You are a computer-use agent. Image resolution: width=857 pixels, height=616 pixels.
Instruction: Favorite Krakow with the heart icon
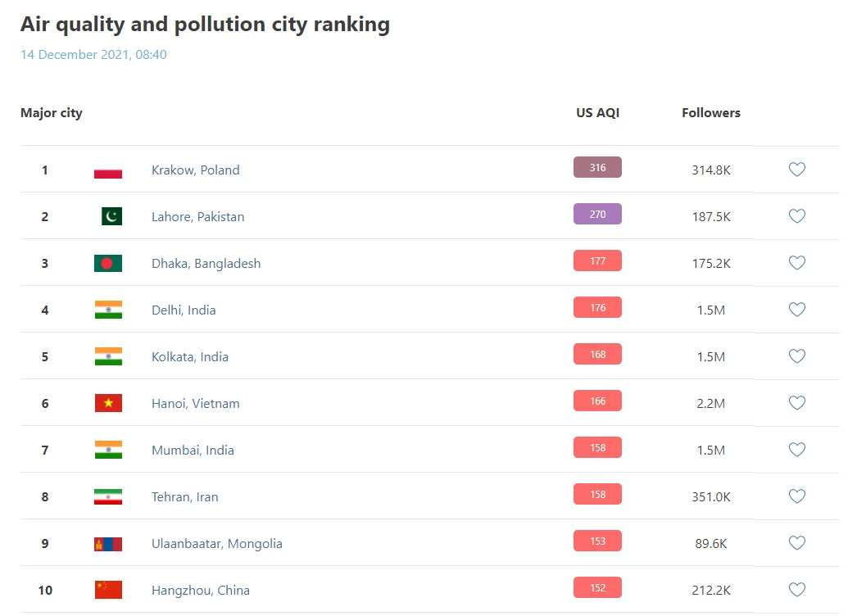(x=796, y=170)
